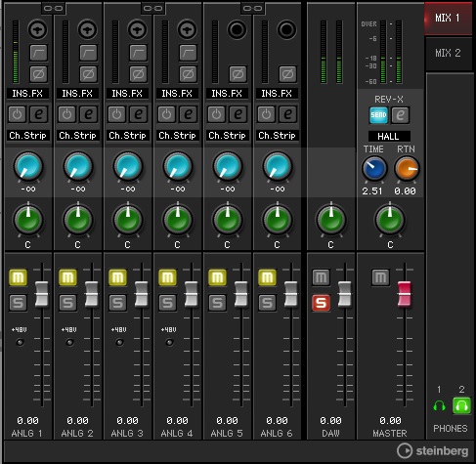Unmute the ANLG 4 channel
Viewport: 476px width, 464px height.
[x=167, y=277]
